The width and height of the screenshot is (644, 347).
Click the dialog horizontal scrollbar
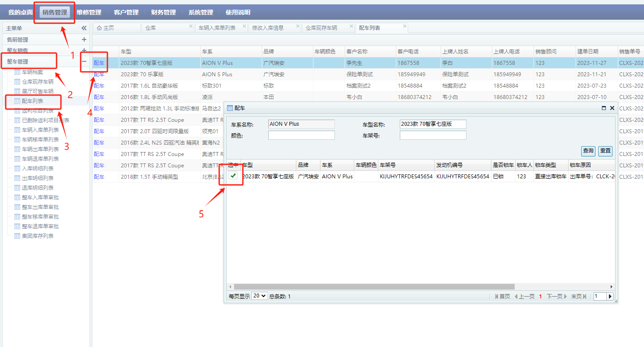[x=373, y=287]
